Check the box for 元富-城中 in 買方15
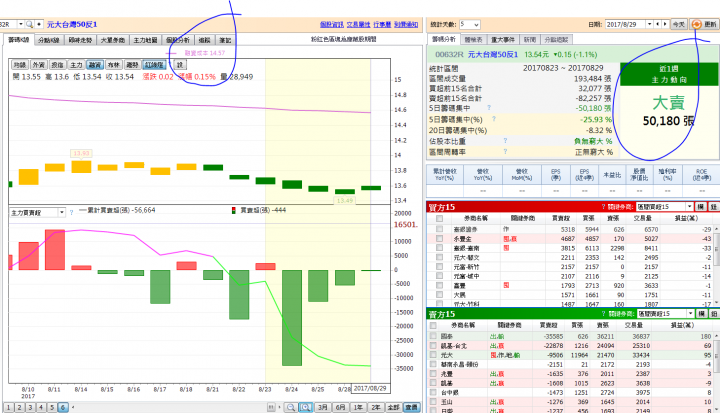Image resolution: width=720 pixels, height=413 pixels. coord(439,276)
